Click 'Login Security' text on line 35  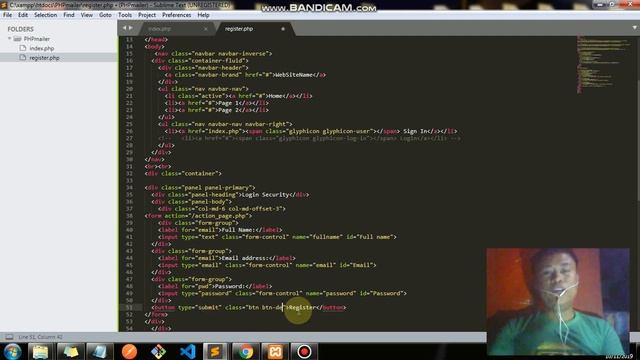[x=265, y=195]
